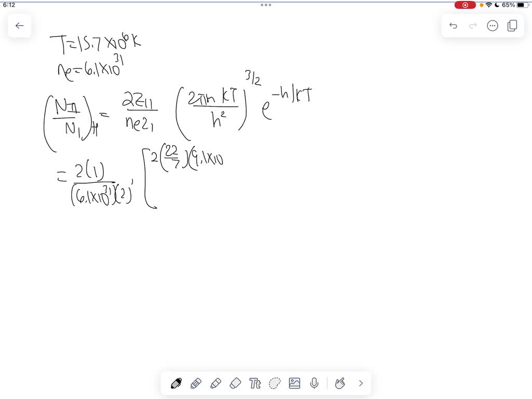Screen dimensions: 532x399
Task: Tap the 6:12 clock display
Action: (9, 5)
